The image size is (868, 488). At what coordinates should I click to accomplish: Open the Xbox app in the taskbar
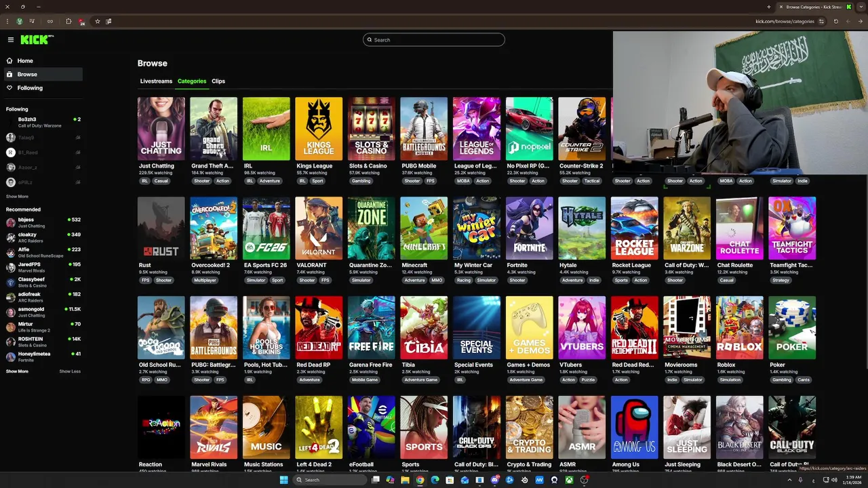click(569, 480)
